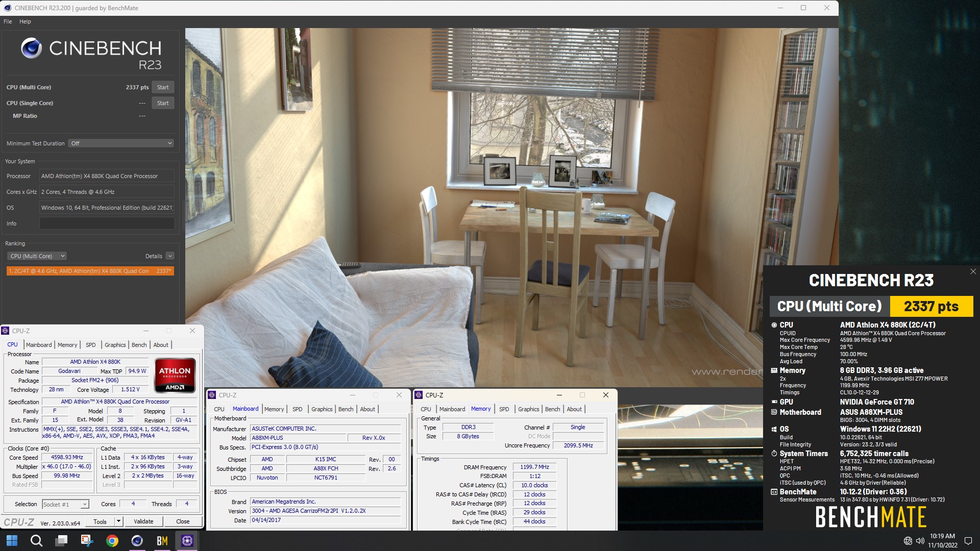Image resolution: width=980 pixels, height=551 pixels.
Task: Switch to Cinebench taskbar icon
Action: click(137, 541)
